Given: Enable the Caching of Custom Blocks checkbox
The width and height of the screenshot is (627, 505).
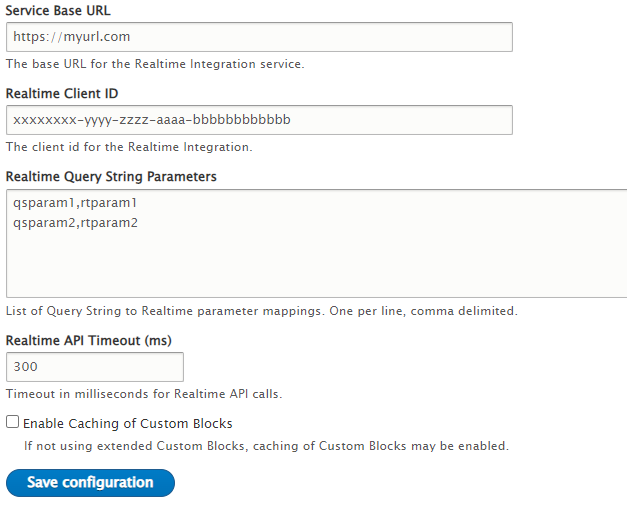Looking at the screenshot, I should pyautogui.click(x=12, y=423).
